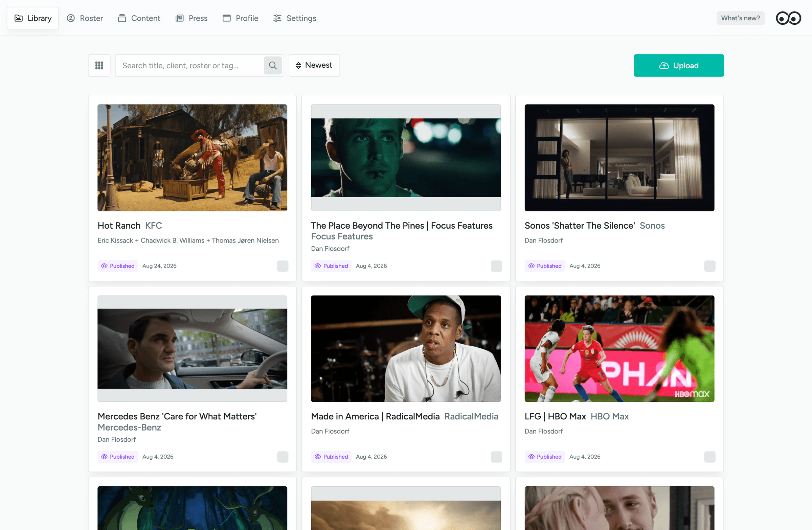The image size is (812, 530).
Task: Open the Hot Ranch thumbnail
Action: point(193,158)
